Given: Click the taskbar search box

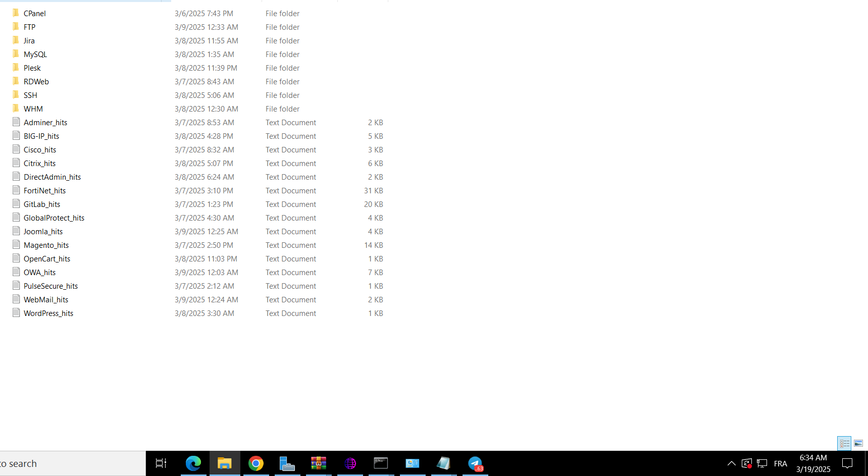Looking at the screenshot, I should (x=73, y=463).
